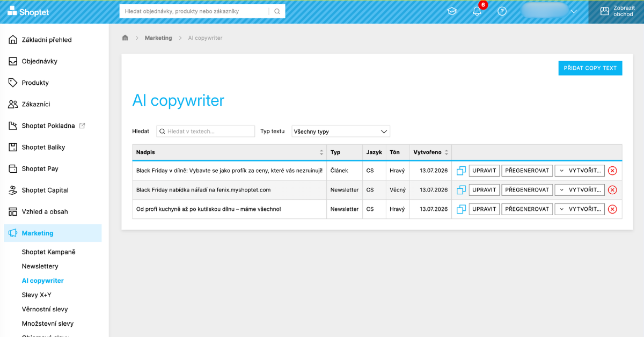Click the Základní přehled house icon

(13, 40)
